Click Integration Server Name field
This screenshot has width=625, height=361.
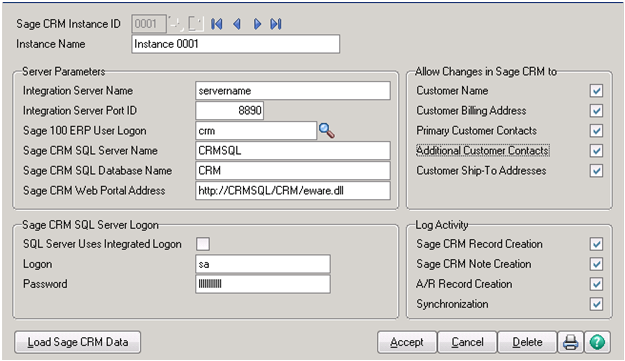pos(293,90)
